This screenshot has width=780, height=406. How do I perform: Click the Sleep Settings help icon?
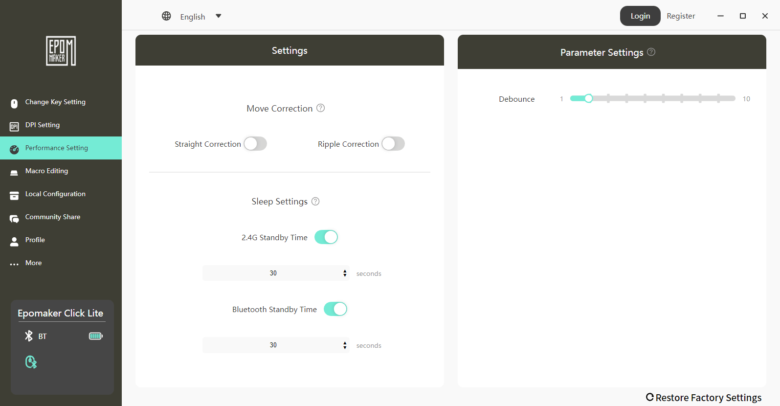pyautogui.click(x=315, y=201)
